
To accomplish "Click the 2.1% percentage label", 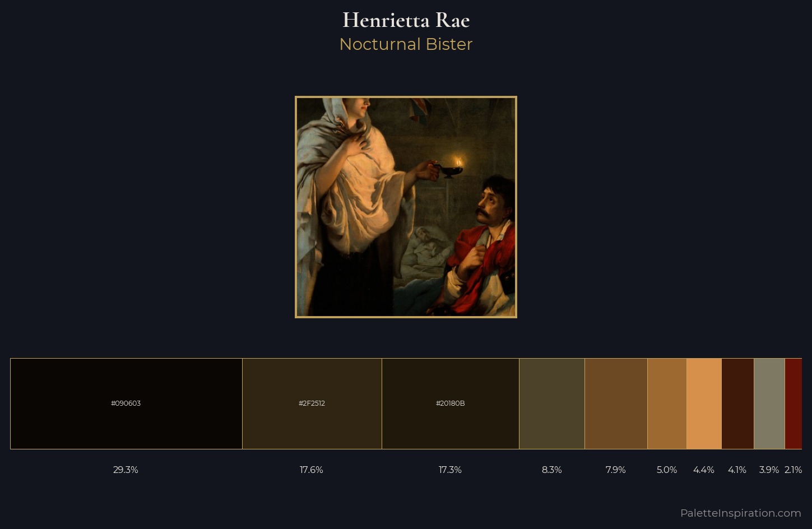I will click(x=793, y=470).
